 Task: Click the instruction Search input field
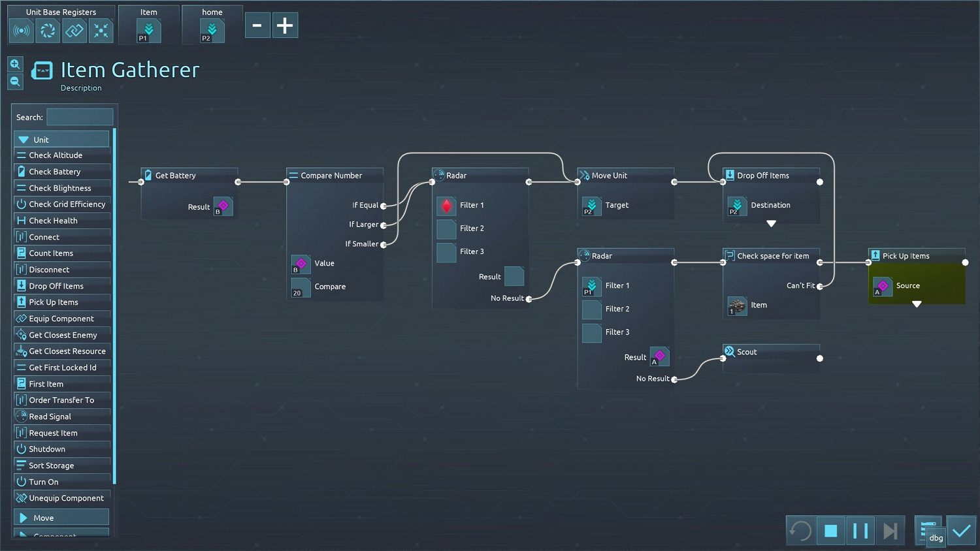click(80, 118)
